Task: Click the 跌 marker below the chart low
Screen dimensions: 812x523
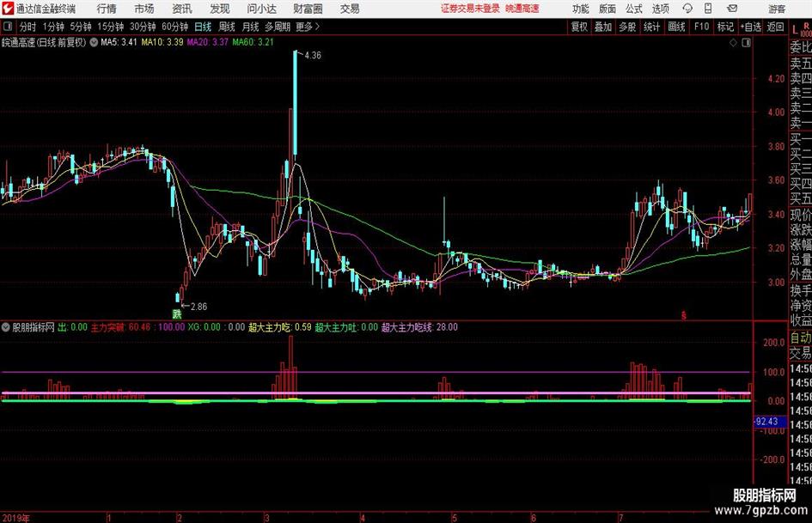Action: [177, 313]
